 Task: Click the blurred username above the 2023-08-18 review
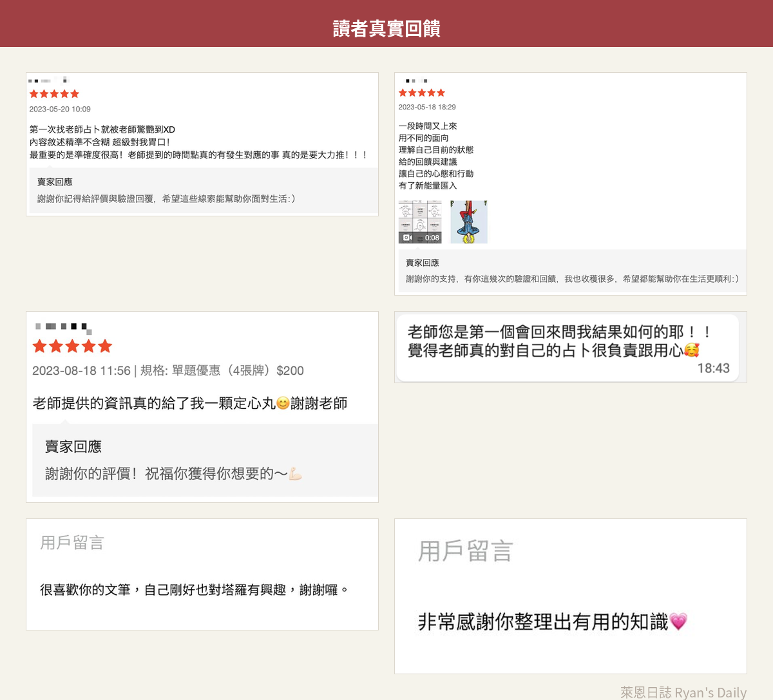(x=63, y=327)
